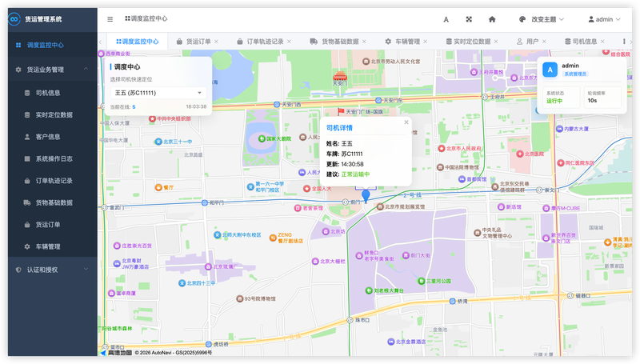Close the 用户 tab
This screenshot has height=364, width=640.
[544, 42]
